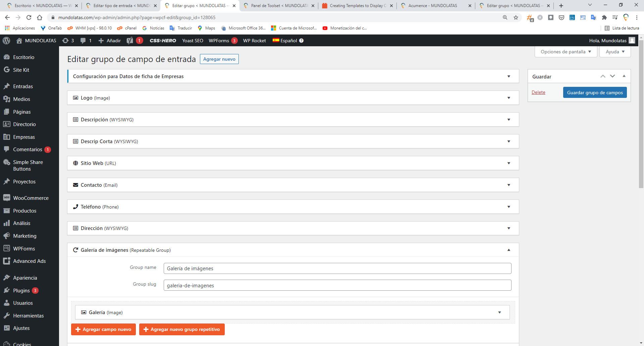
Task: Expand the Descripción WYSIWYG field
Action: 508,120
